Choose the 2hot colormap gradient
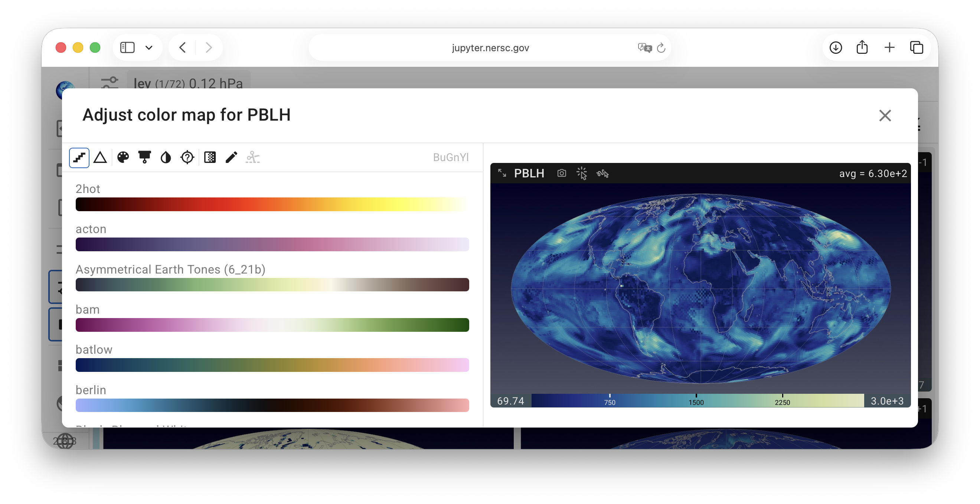The image size is (980, 504). pyautogui.click(x=272, y=204)
